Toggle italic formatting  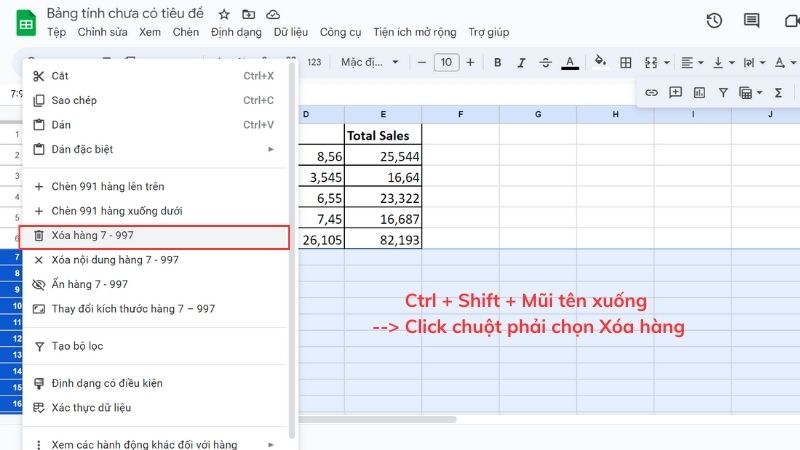coord(521,62)
